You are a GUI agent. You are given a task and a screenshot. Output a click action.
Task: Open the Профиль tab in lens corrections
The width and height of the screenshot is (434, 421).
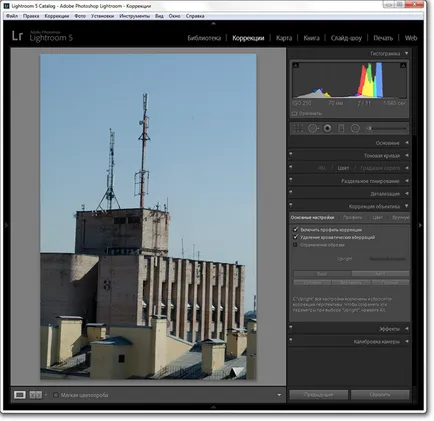[352, 218]
